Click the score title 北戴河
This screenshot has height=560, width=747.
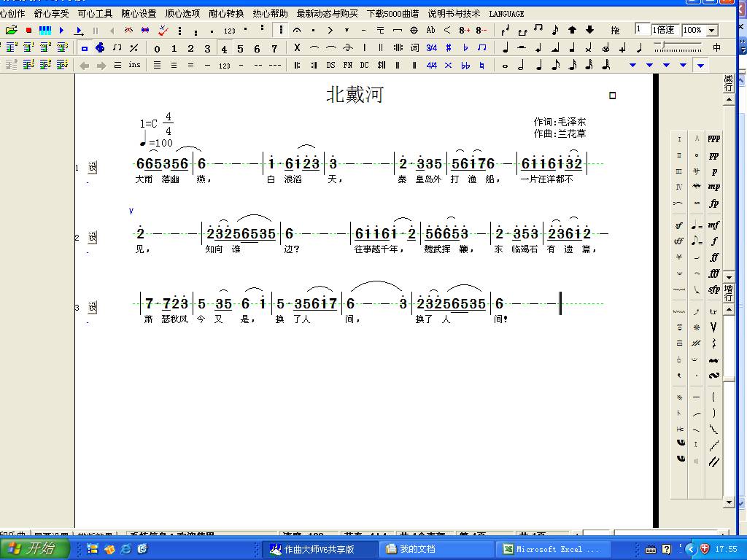355,95
